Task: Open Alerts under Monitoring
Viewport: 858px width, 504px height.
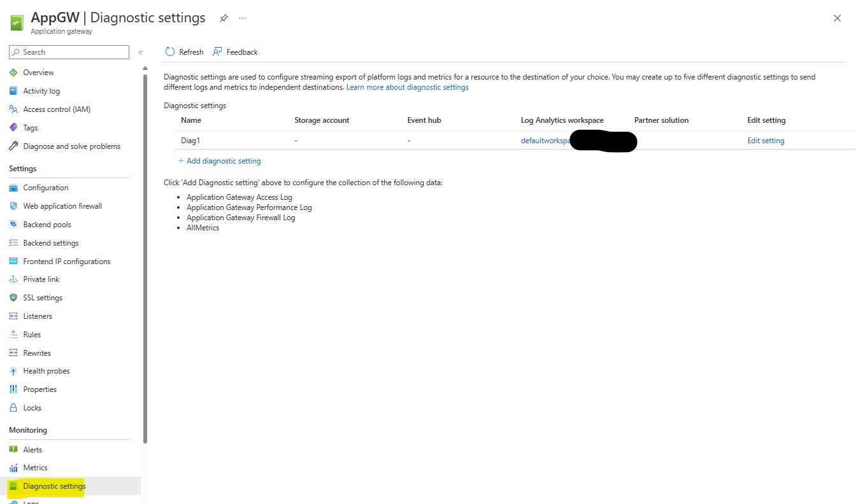Action: (x=32, y=450)
